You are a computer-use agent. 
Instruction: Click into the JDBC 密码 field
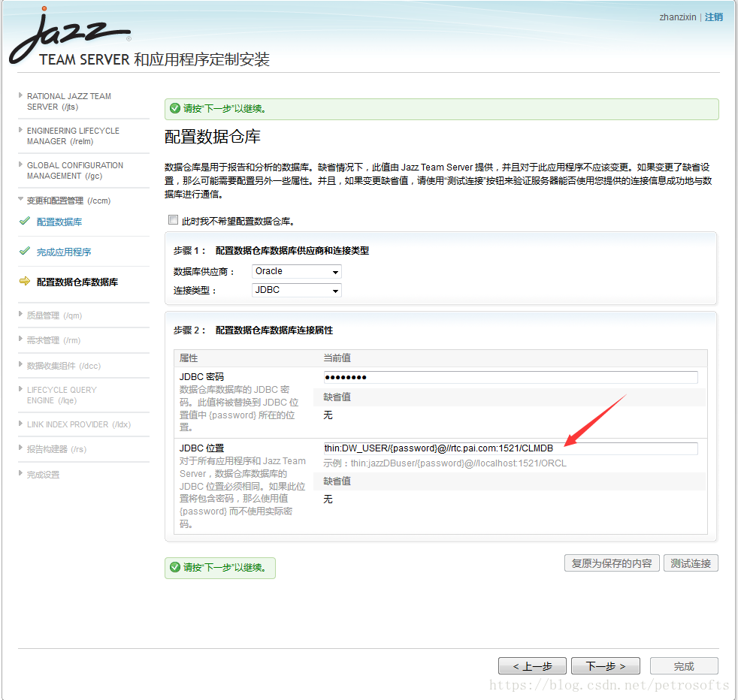(511, 377)
